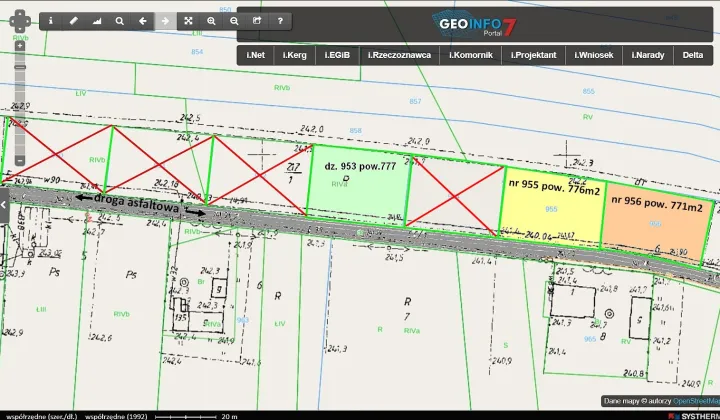Go to next map view arrow
Viewport: 720px width, 420px height.
click(x=165, y=21)
